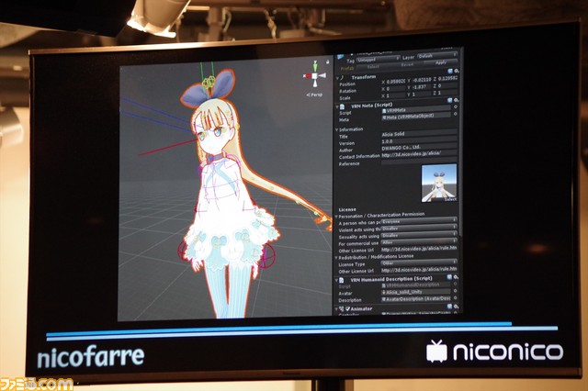This screenshot has height=391, width=588.
Task: Open the Tag dropdown showing Untagged
Action: click(x=378, y=59)
